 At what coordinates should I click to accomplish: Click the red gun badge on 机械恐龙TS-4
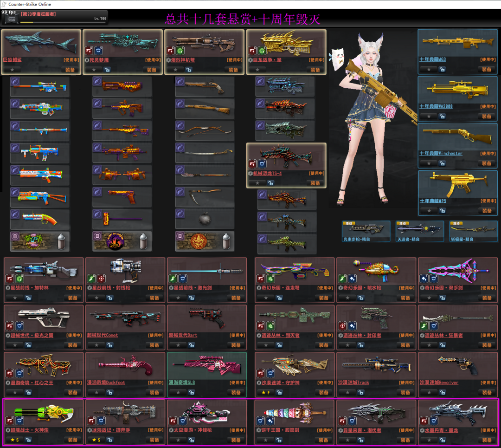(x=252, y=164)
